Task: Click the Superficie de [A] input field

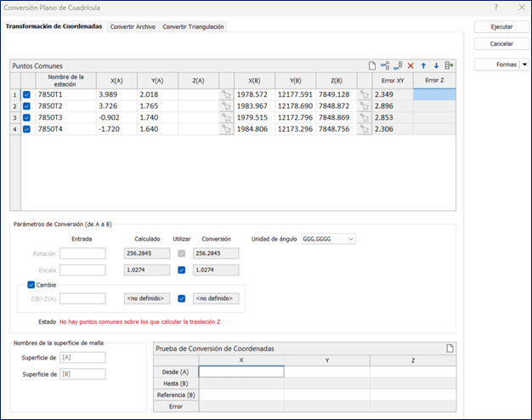Action: pyautogui.click(x=82, y=357)
